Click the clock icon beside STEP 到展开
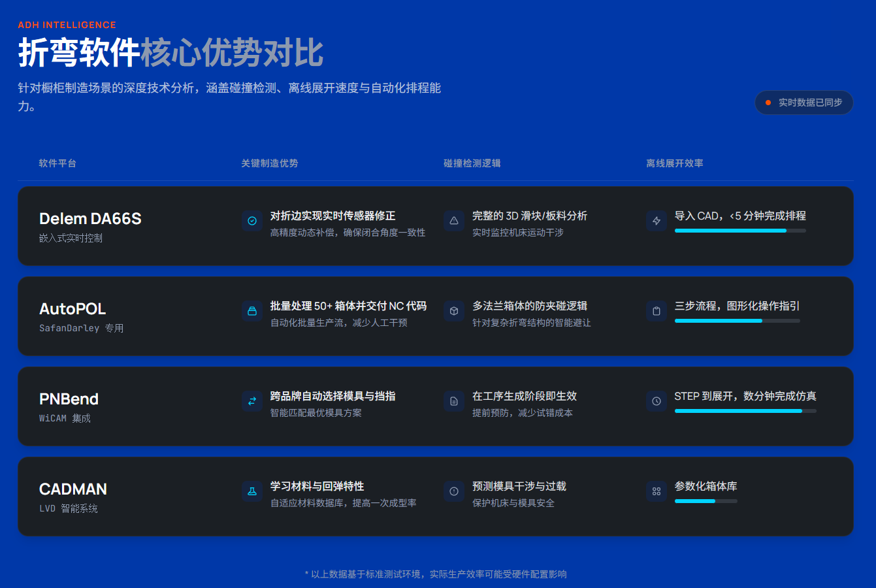 click(657, 401)
